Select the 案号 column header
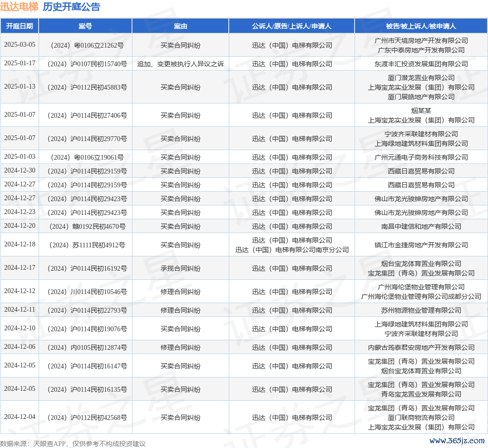The image size is (488, 448). 85,26
